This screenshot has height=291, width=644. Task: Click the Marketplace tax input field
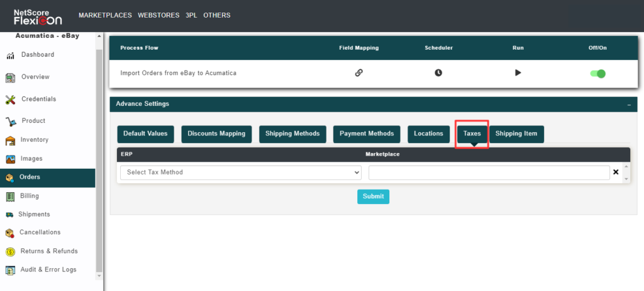pos(489,172)
